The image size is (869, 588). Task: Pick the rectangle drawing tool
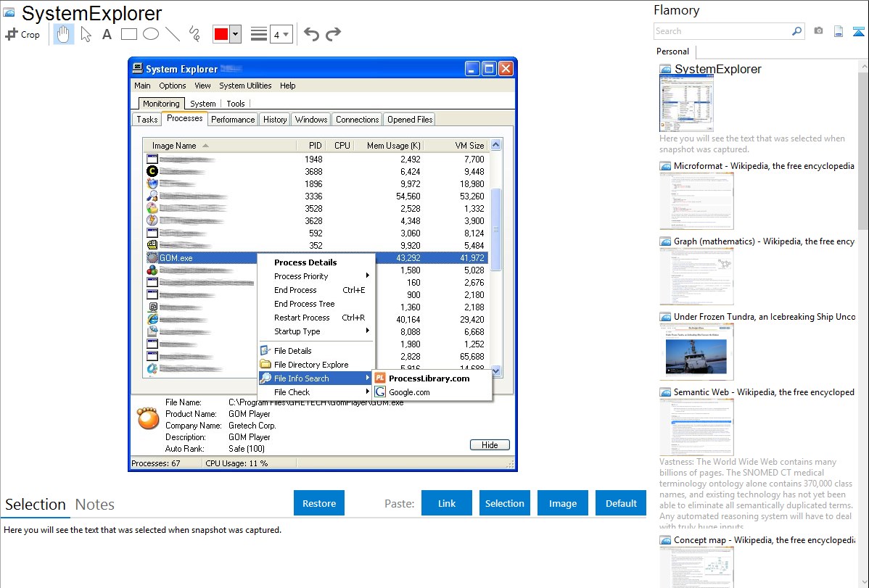point(128,34)
